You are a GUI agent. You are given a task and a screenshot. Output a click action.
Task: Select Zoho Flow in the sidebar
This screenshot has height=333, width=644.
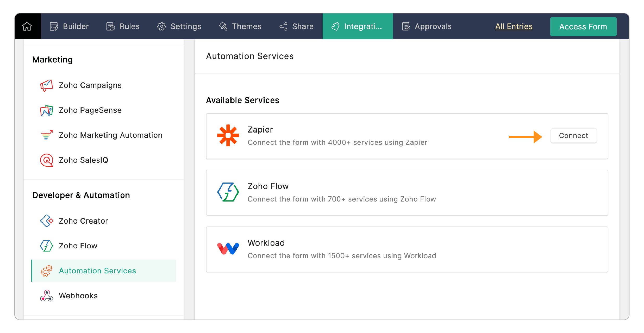(78, 246)
